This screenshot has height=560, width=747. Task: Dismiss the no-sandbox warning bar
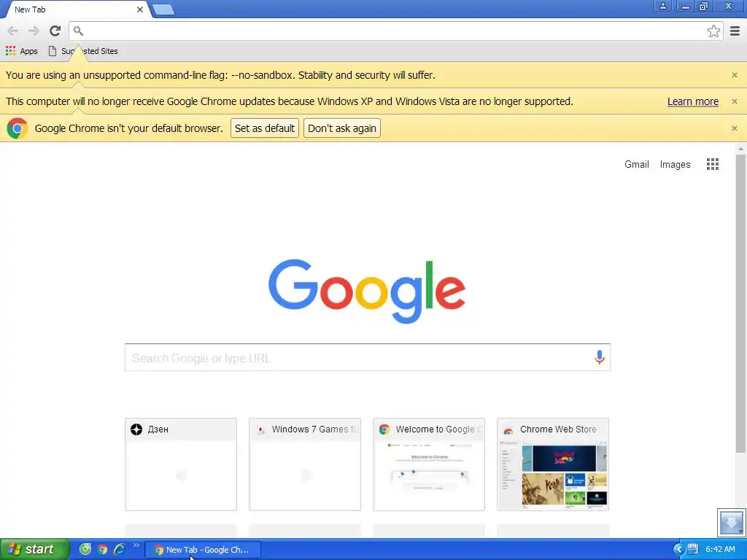click(x=734, y=75)
